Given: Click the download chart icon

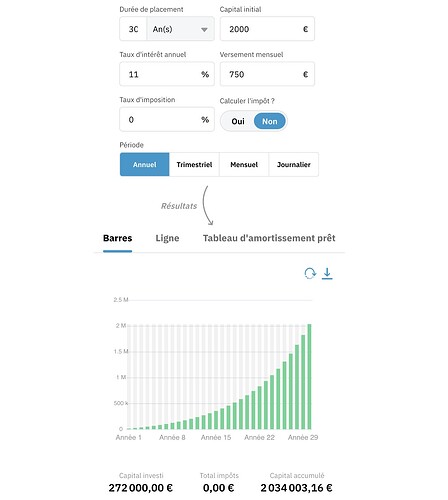Looking at the screenshot, I should point(327,273).
